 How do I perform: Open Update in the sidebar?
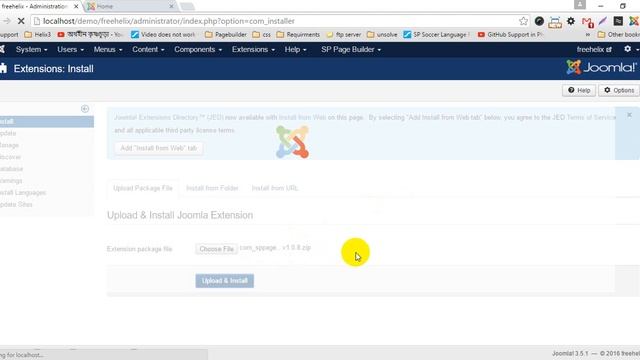pyautogui.click(x=8, y=133)
